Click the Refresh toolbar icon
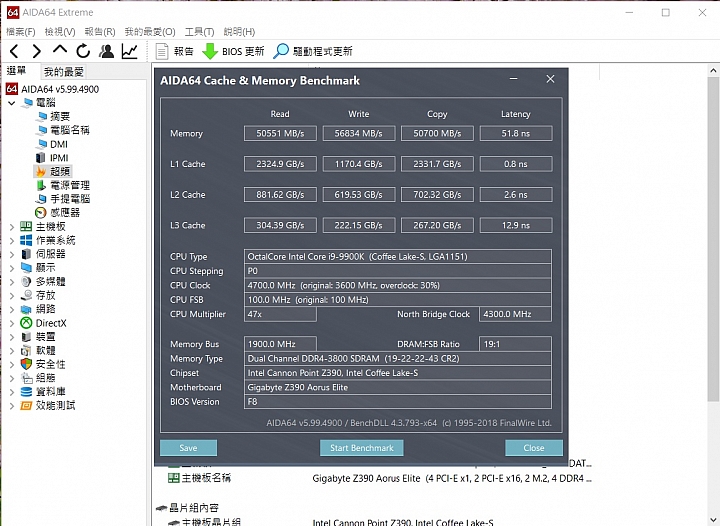 pos(83,51)
